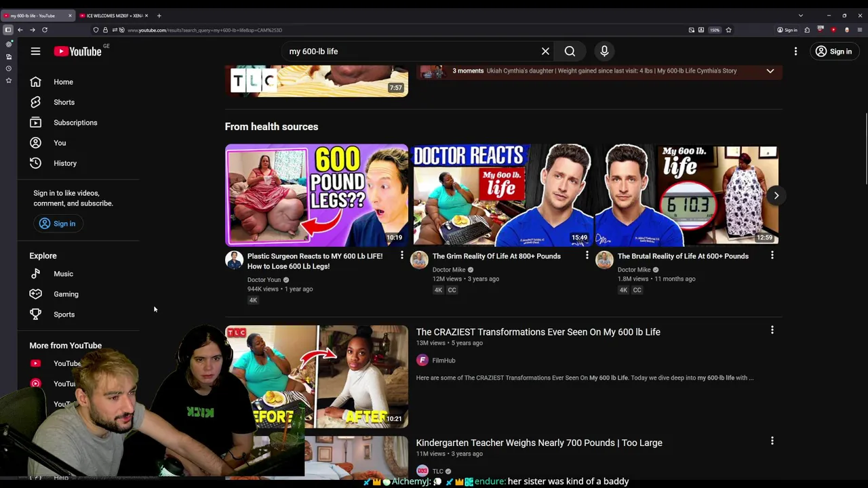Go back in the browser

pyautogui.click(x=20, y=30)
